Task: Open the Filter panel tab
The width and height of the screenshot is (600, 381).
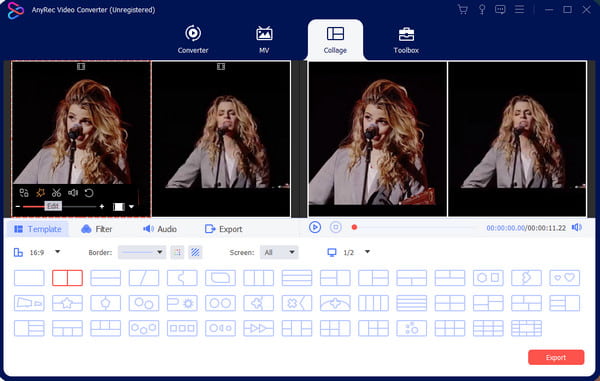Action: click(x=97, y=229)
